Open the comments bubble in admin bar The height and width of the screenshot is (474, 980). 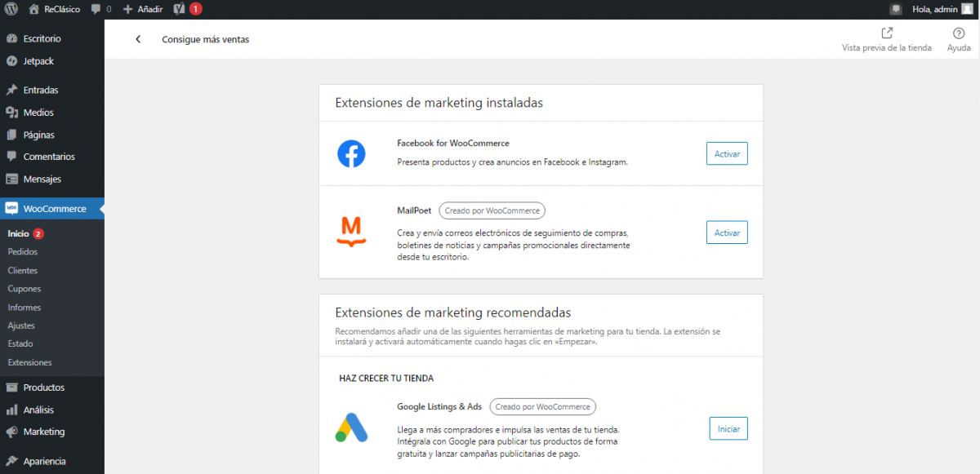click(x=100, y=9)
